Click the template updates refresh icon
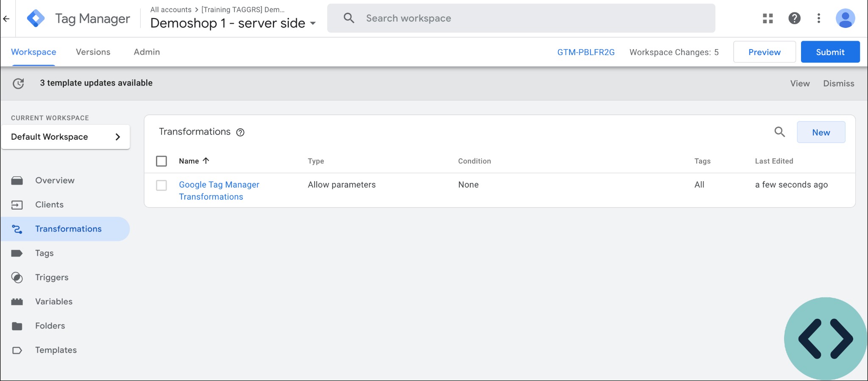The image size is (868, 381). pyautogui.click(x=18, y=83)
